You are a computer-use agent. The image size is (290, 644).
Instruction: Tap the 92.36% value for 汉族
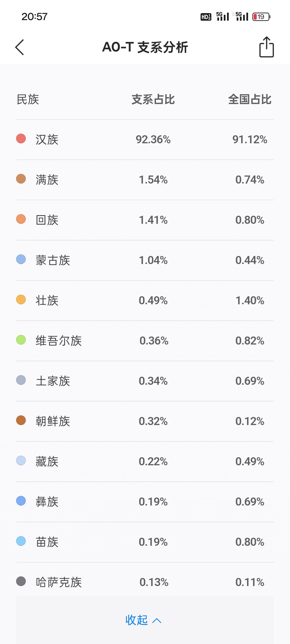tap(153, 140)
